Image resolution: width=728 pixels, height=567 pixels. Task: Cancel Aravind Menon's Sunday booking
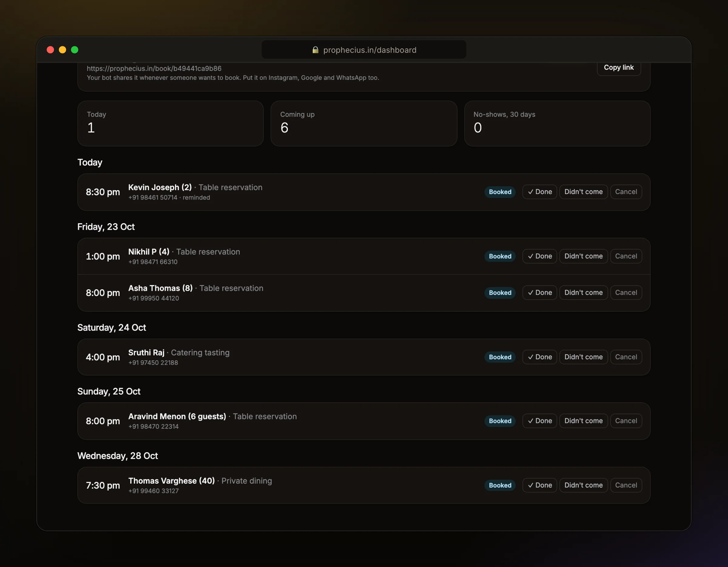click(x=626, y=421)
